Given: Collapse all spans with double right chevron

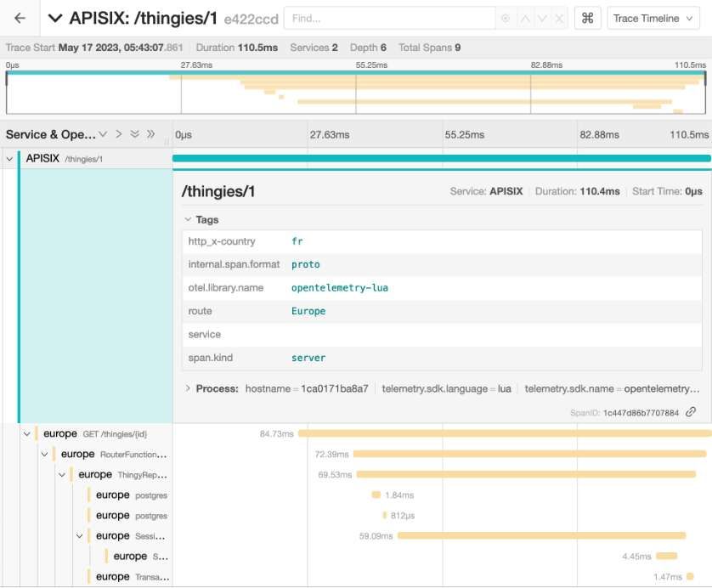Looking at the screenshot, I should pos(150,134).
